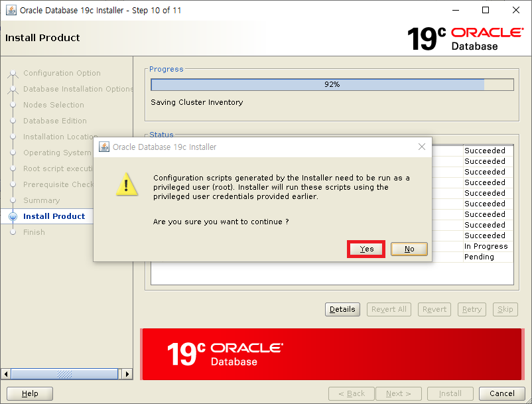Screen dimensions: 532x404
Task: Select the Database Installation Options step
Action: point(78,89)
